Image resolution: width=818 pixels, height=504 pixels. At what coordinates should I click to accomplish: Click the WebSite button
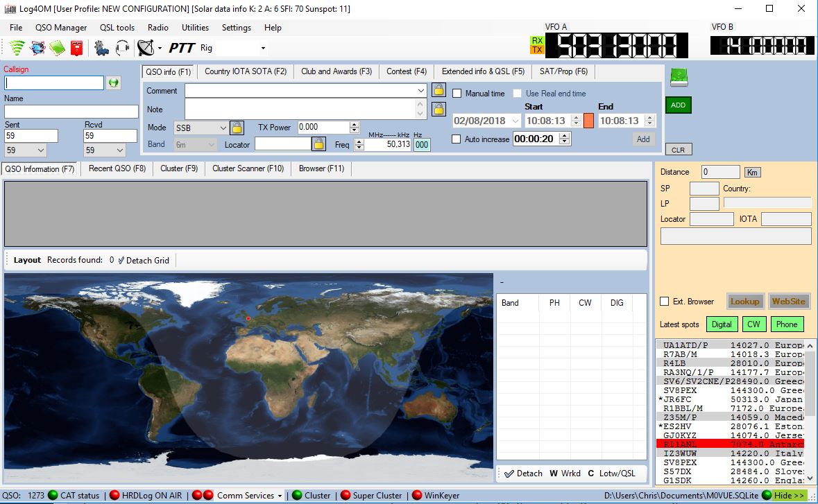[788, 302]
